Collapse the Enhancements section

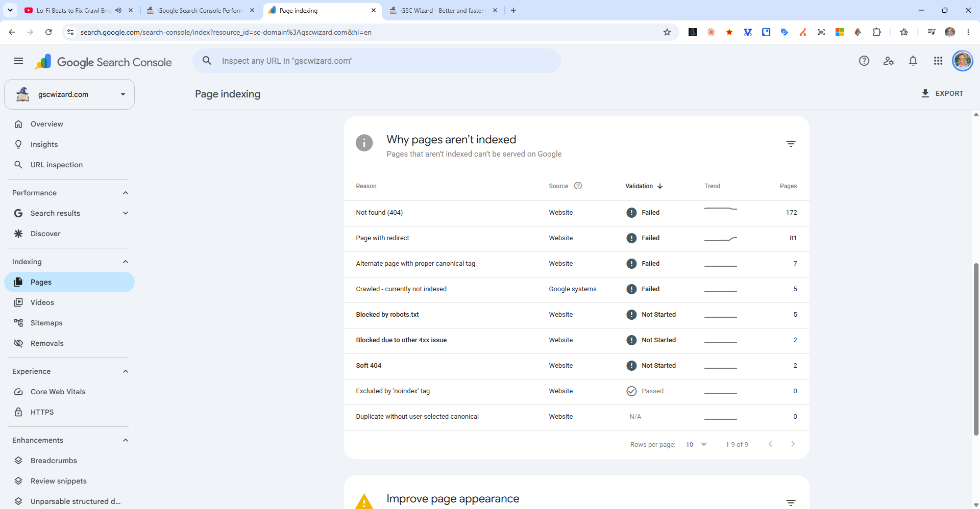[x=126, y=440]
